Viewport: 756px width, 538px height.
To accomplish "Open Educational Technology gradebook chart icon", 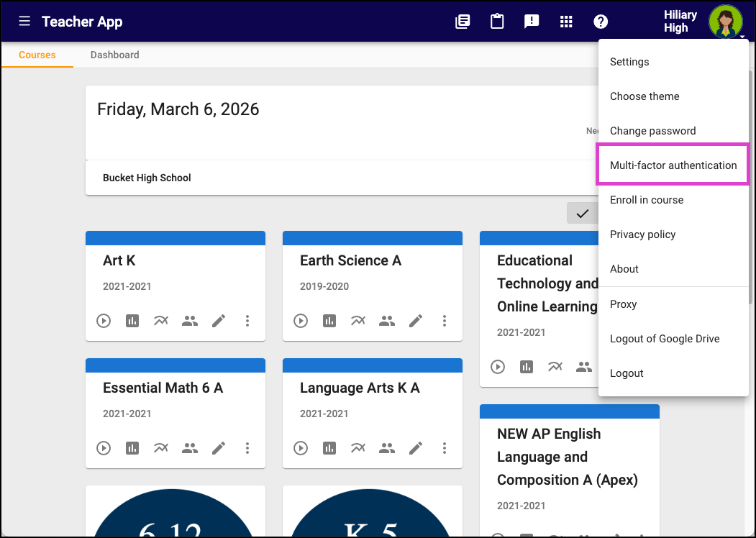I will 527,367.
